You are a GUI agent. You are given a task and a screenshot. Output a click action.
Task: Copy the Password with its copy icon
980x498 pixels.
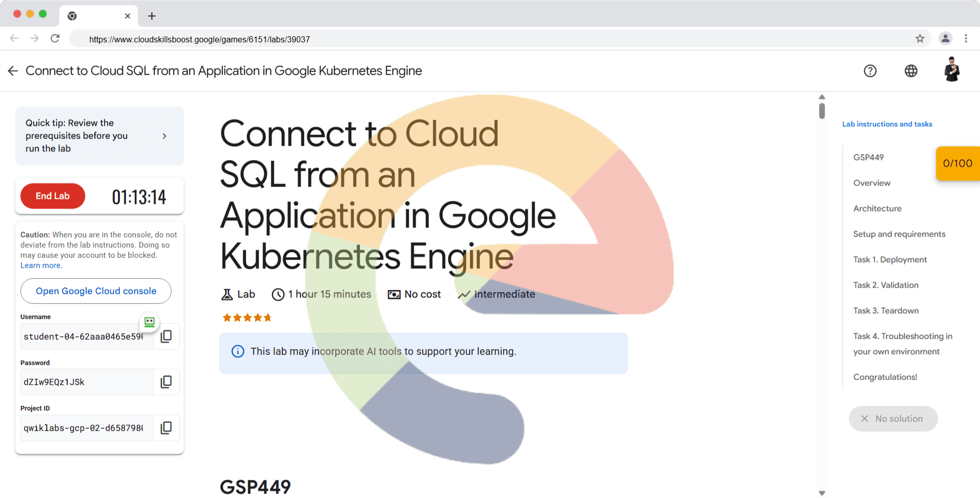[166, 382]
